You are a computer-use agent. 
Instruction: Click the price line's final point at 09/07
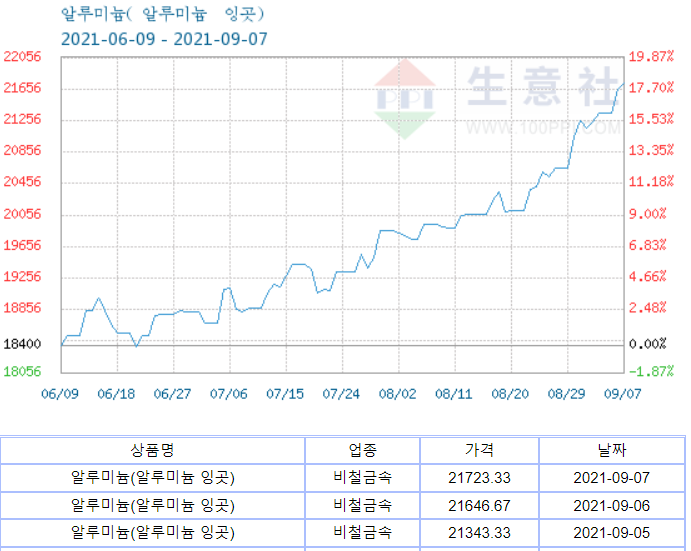coord(624,83)
